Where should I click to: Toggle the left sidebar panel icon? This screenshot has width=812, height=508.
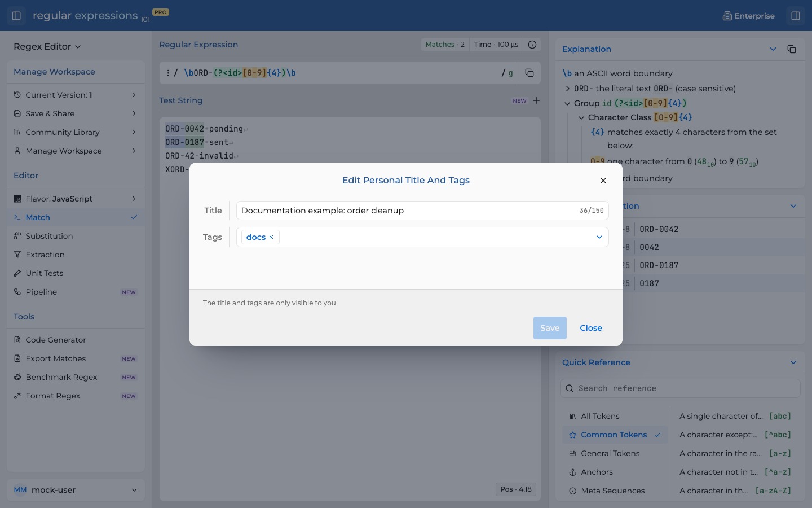click(16, 16)
